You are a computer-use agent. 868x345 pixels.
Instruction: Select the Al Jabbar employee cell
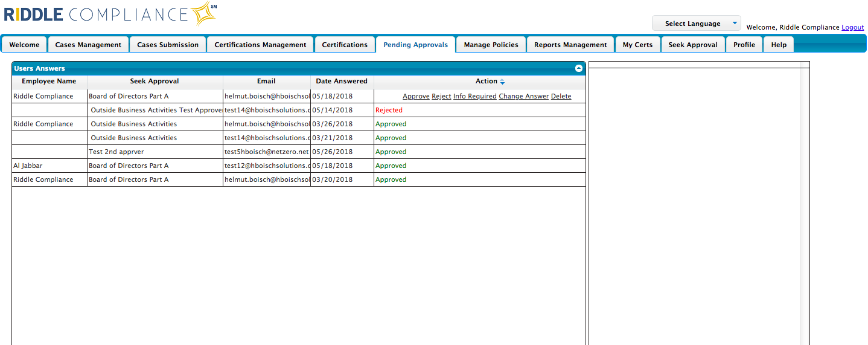tap(49, 166)
